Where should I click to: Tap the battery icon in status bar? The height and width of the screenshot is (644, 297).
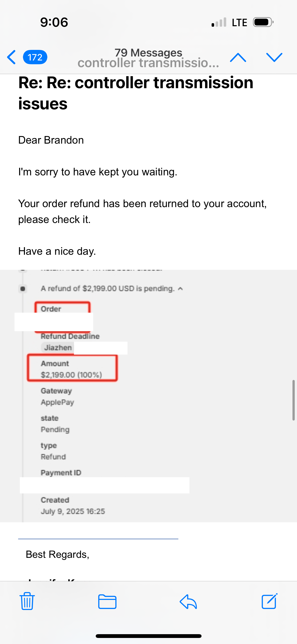click(x=263, y=22)
